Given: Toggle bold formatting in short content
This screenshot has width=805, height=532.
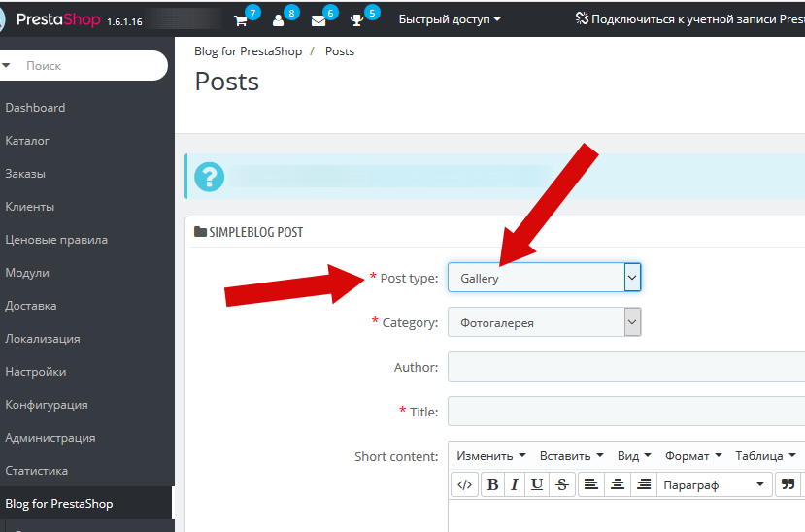Looking at the screenshot, I should pyautogui.click(x=493, y=484).
